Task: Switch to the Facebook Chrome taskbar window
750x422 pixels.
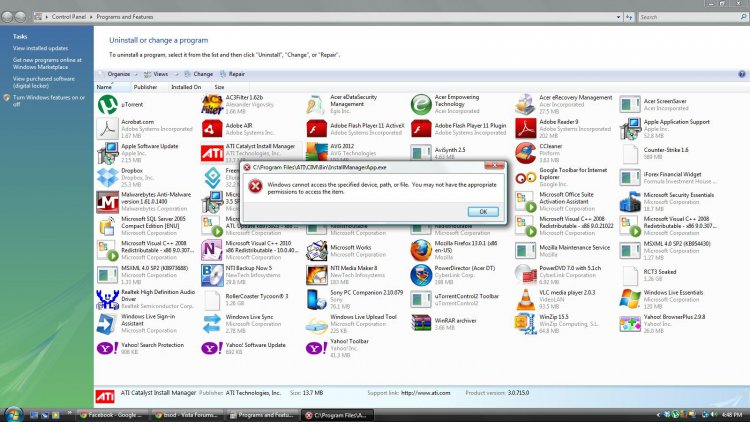Action: (111, 415)
